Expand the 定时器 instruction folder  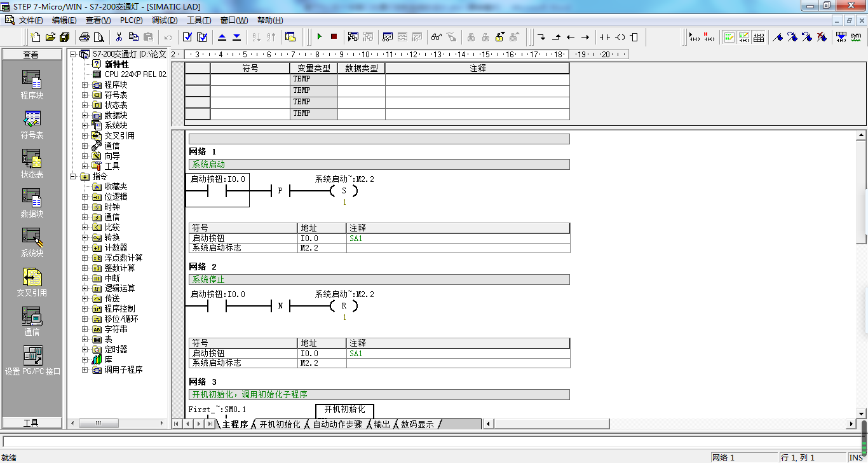85,349
